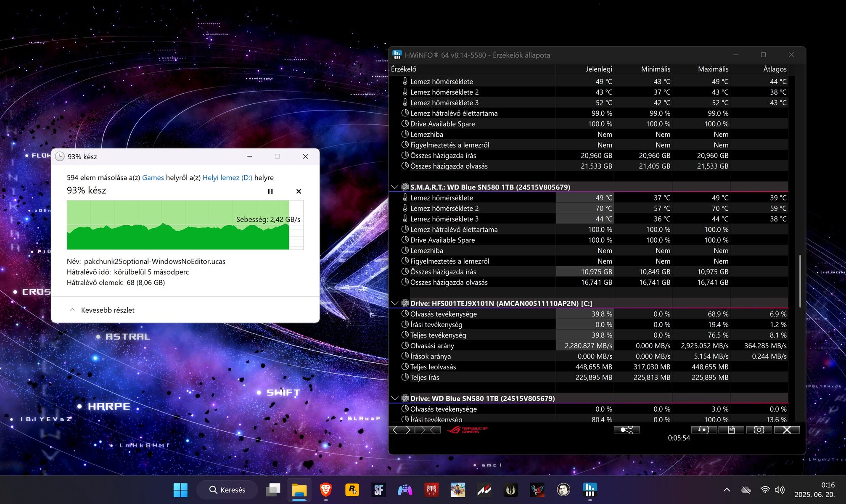This screenshot has height=504, width=846.
Task: Open the Wi-Fi network tray icon
Action: (x=765, y=490)
